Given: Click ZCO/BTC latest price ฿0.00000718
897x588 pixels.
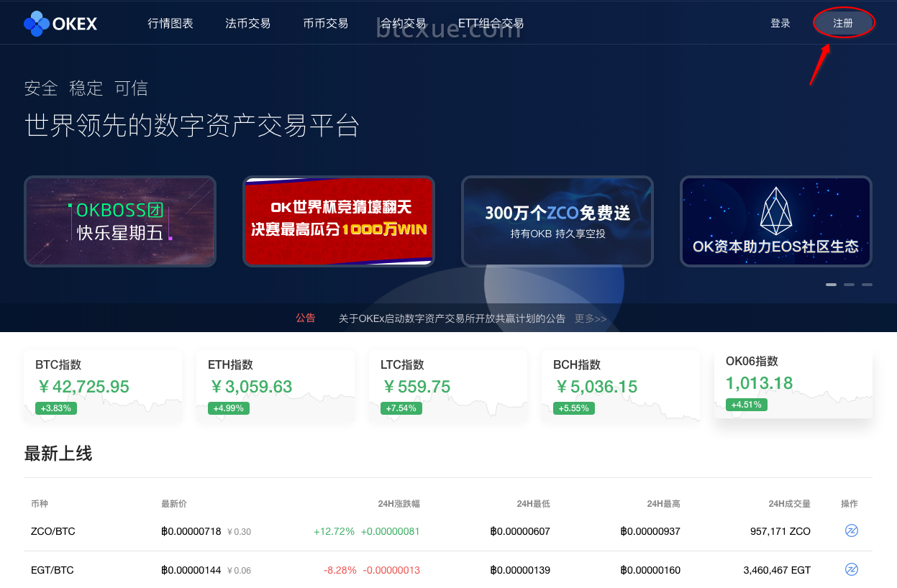Looking at the screenshot, I should click(x=191, y=531).
